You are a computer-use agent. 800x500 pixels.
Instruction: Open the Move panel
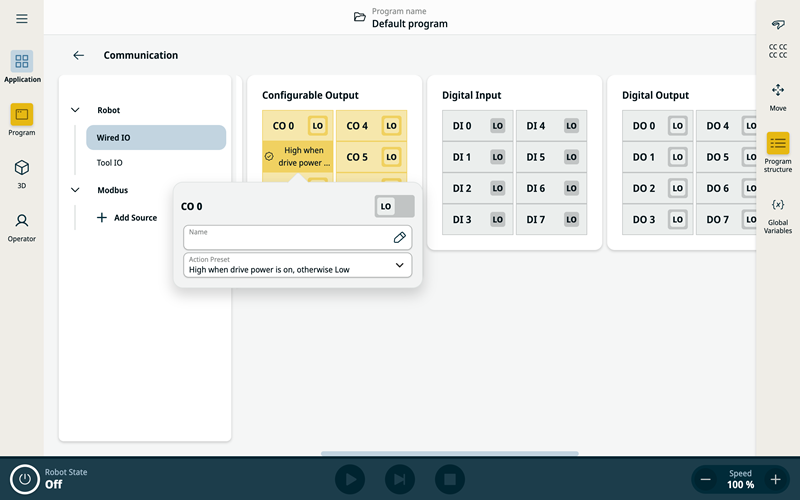click(777, 96)
